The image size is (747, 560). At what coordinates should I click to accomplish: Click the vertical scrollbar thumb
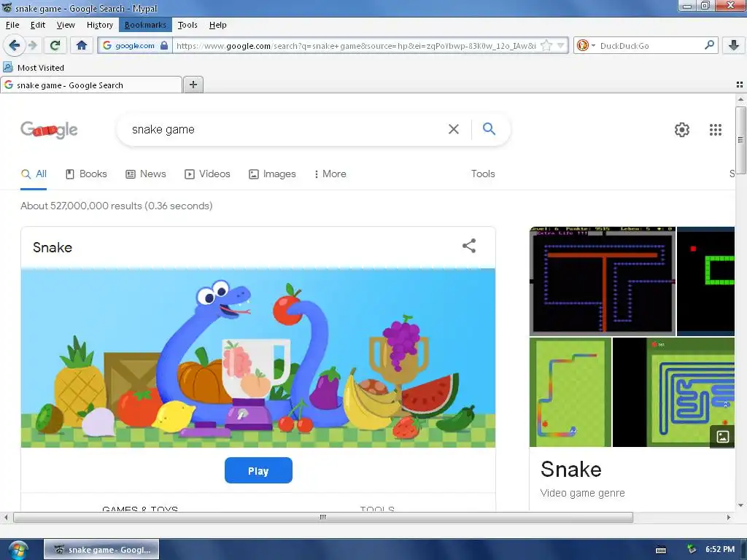coord(740,140)
